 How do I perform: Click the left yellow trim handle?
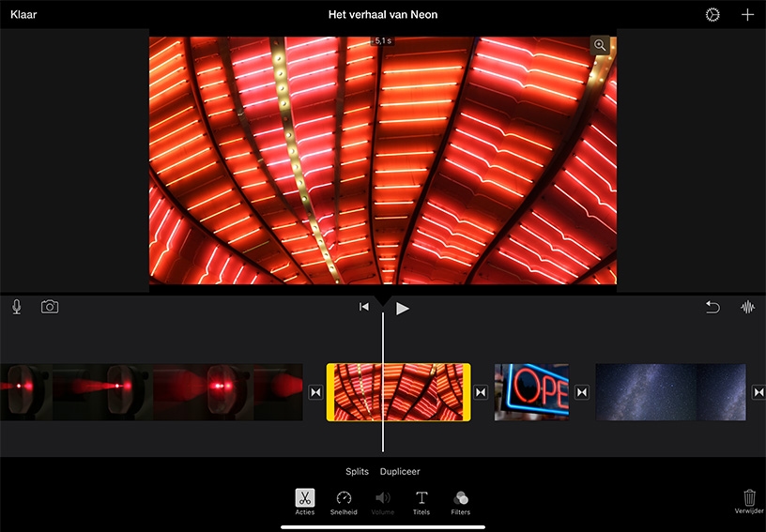329,392
